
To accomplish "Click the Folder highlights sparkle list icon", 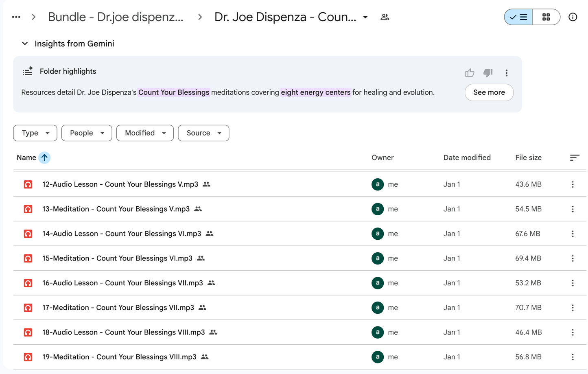I will [x=28, y=71].
